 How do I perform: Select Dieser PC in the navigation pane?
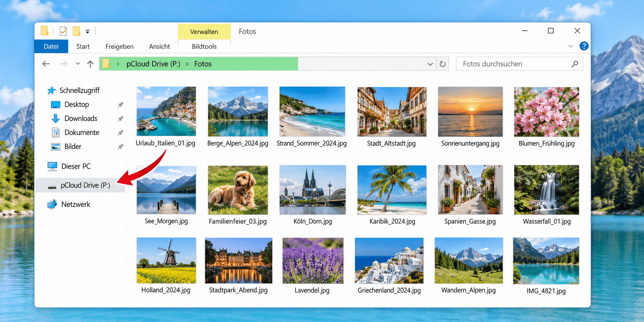point(76,166)
